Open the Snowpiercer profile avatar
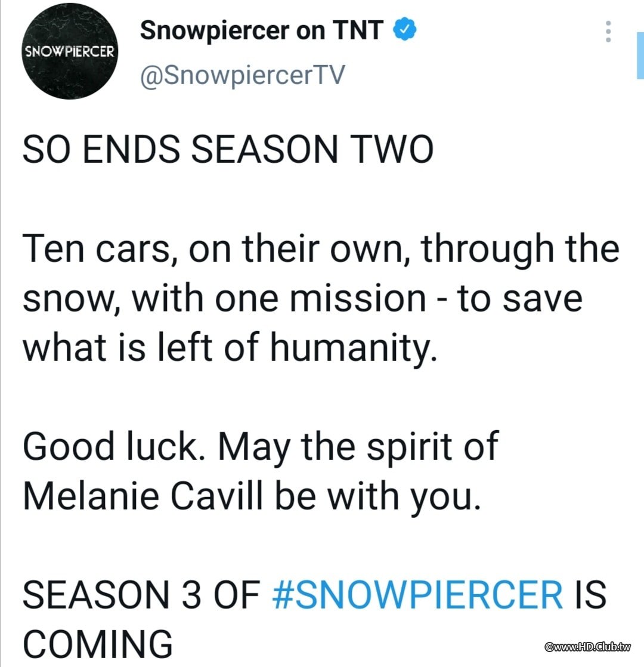644x667 pixels. coord(69,52)
